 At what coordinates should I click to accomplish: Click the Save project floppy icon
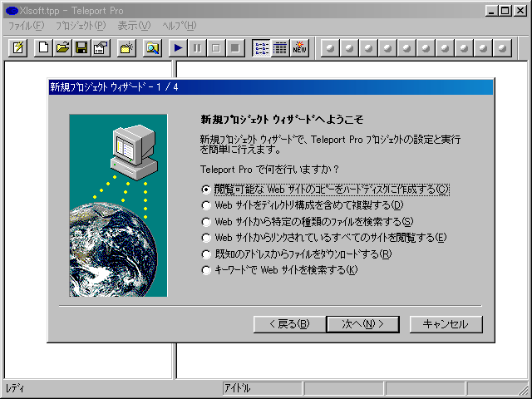[81, 48]
